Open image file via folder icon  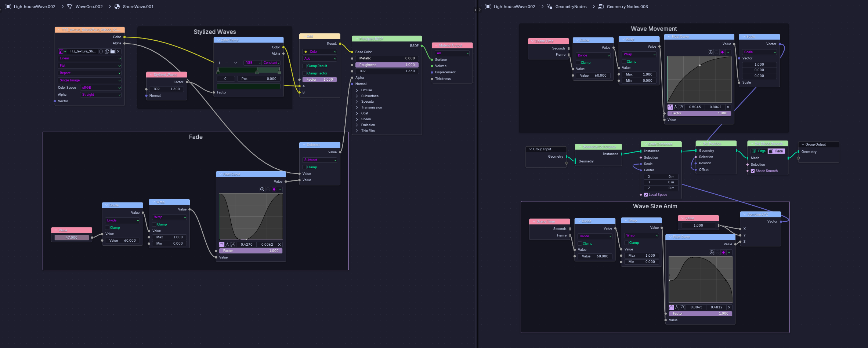click(113, 51)
